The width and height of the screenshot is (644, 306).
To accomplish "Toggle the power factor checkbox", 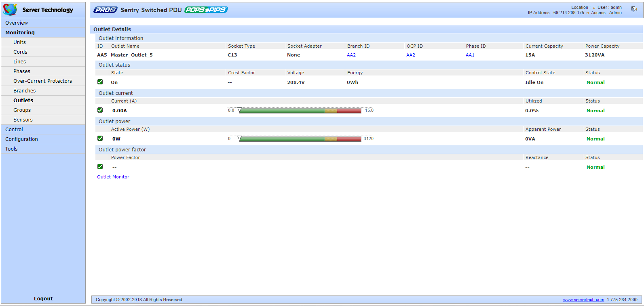I will [x=100, y=167].
